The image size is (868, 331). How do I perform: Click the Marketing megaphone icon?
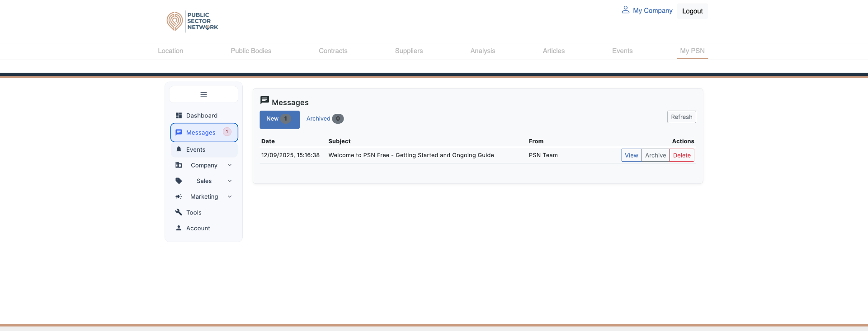point(179,196)
